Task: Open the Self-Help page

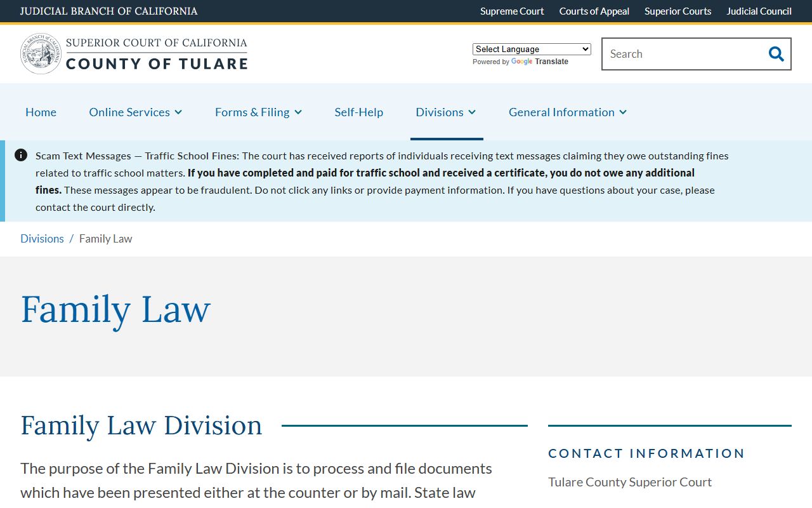Action: coord(359,112)
